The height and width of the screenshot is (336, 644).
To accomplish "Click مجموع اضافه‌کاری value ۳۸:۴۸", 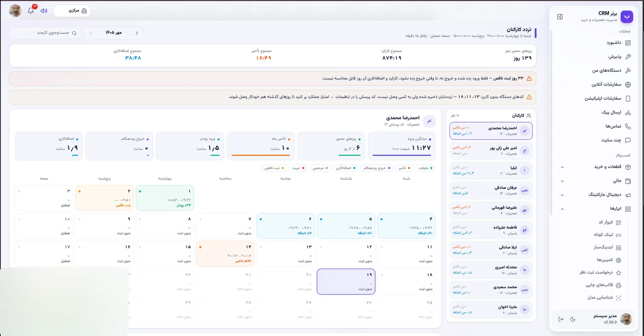I will click(x=133, y=58).
